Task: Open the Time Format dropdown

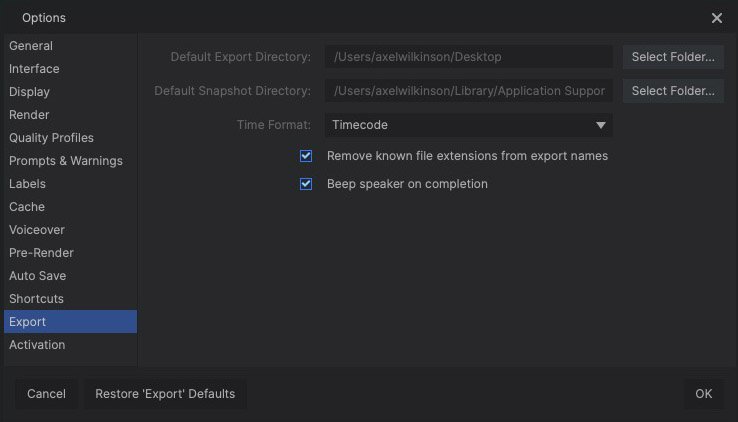Action: point(468,125)
